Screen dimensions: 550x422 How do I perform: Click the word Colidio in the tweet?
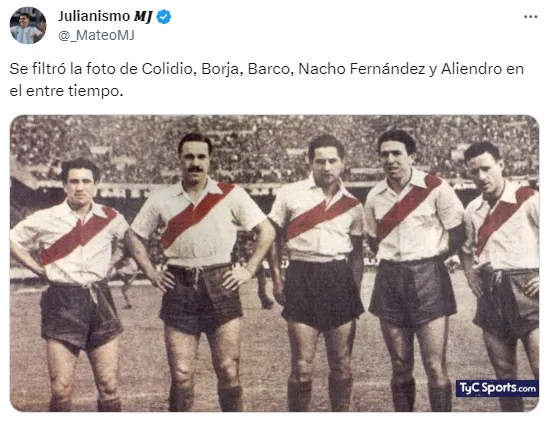167,69
